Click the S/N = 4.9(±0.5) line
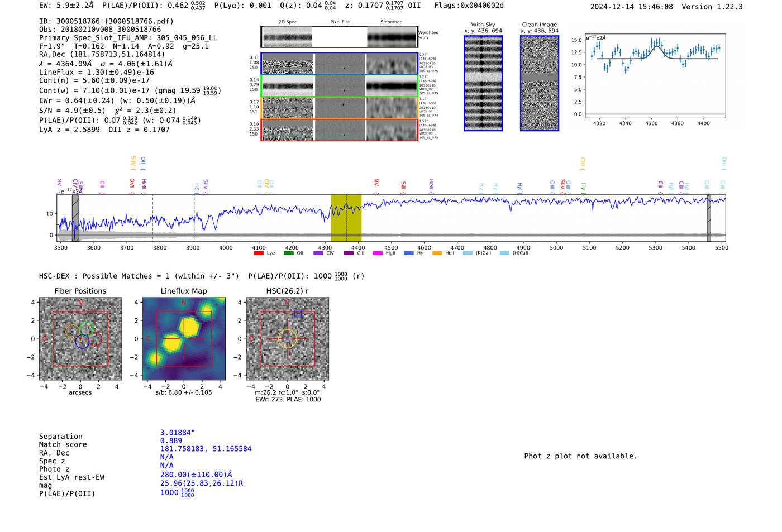782x532 pixels. tap(108, 110)
